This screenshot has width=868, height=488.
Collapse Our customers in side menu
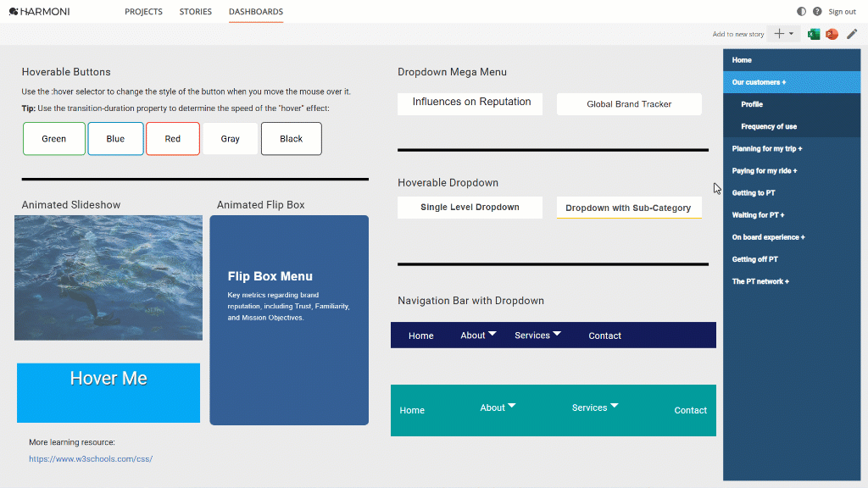tap(792, 82)
